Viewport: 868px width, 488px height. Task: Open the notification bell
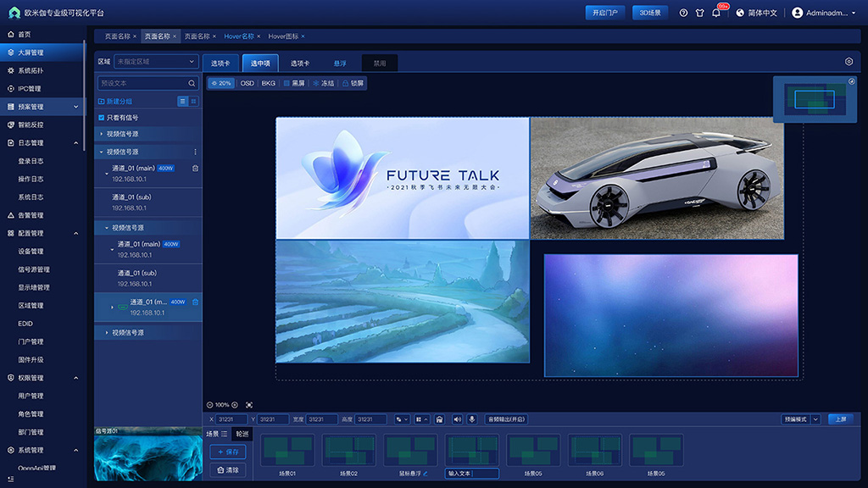tap(716, 13)
